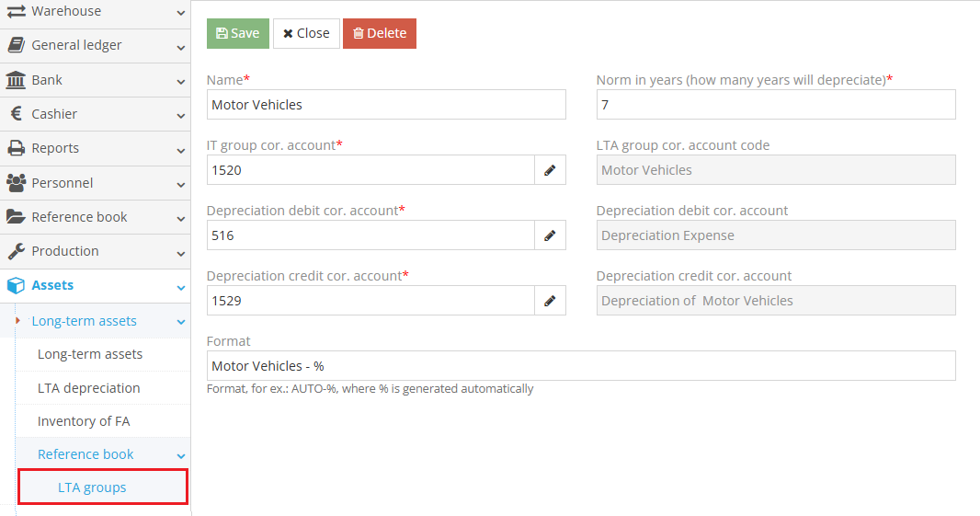980x516 pixels.
Task: Close the form with Close button
Action: (x=306, y=33)
